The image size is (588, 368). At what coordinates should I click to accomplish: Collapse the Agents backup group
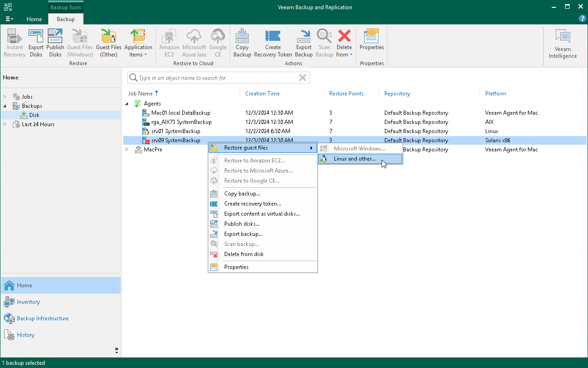(x=127, y=103)
